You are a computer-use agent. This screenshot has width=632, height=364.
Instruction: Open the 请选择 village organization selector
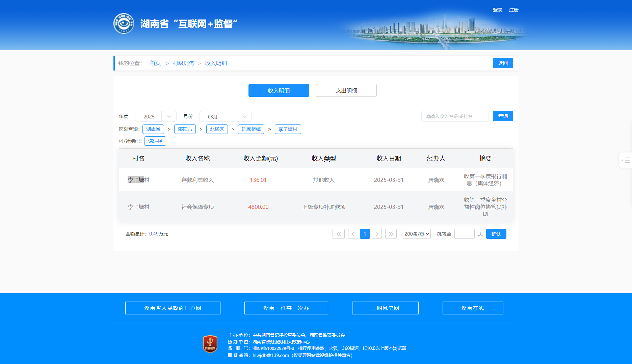155,141
